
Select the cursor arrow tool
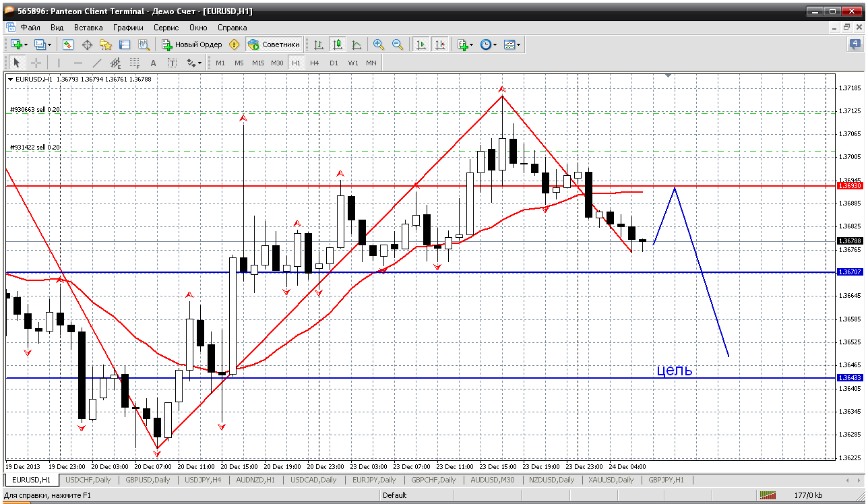pyautogui.click(x=17, y=63)
